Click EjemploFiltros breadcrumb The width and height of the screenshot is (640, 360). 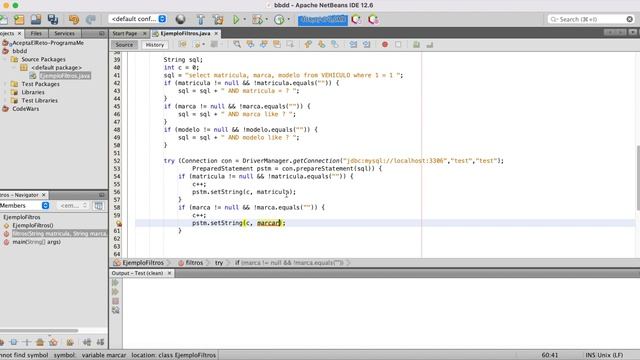143,263
